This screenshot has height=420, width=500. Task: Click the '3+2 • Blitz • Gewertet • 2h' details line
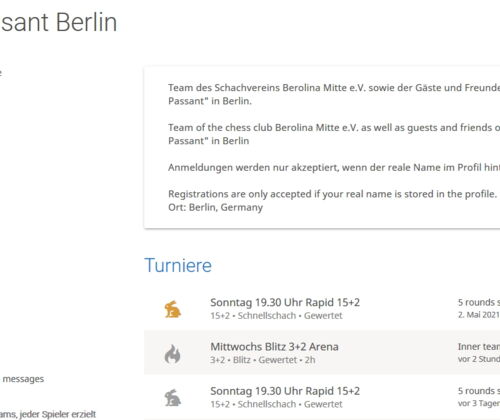click(263, 360)
